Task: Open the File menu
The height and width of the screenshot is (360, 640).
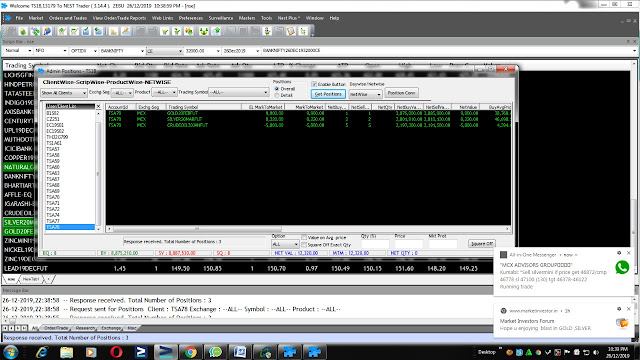Action: [x=19, y=18]
